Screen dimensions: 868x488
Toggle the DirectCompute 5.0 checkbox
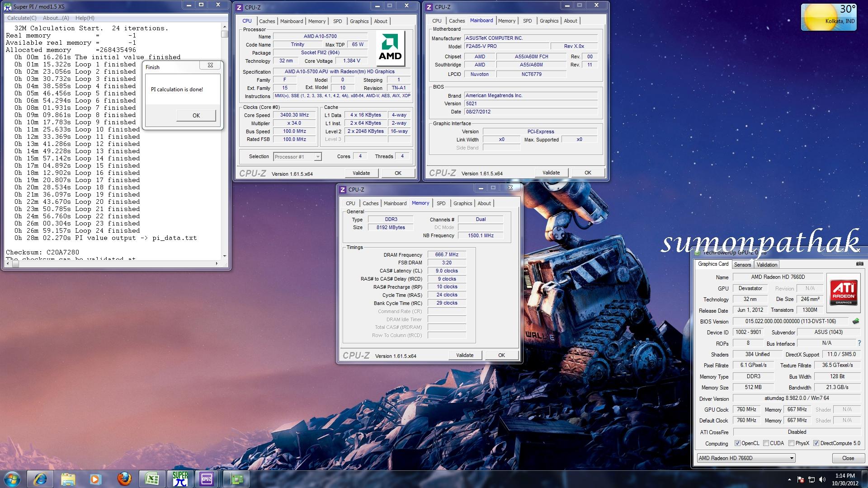click(816, 443)
